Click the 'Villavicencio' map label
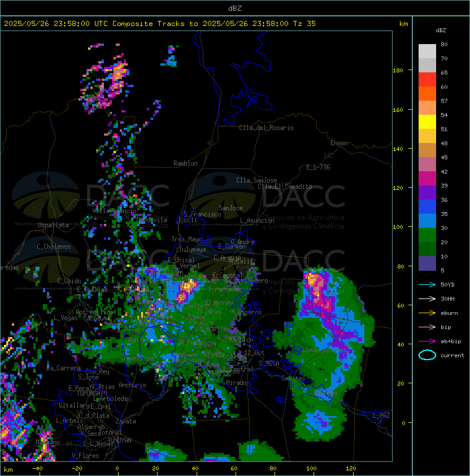 (114, 211)
